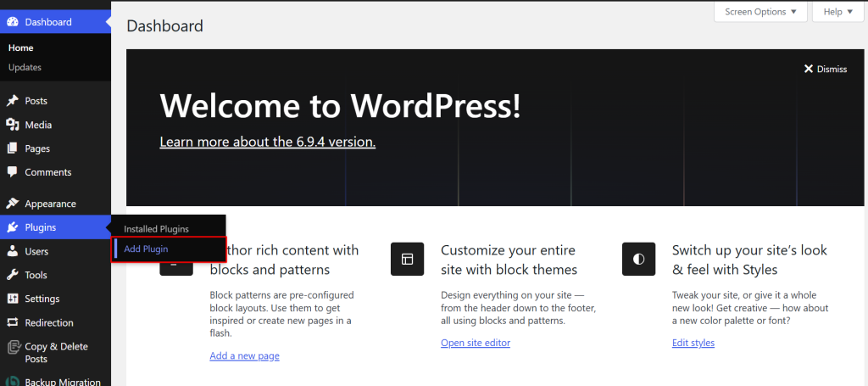The image size is (868, 386).
Task: Open Copy & Delete Posts menu label
Action: click(56, 353)
